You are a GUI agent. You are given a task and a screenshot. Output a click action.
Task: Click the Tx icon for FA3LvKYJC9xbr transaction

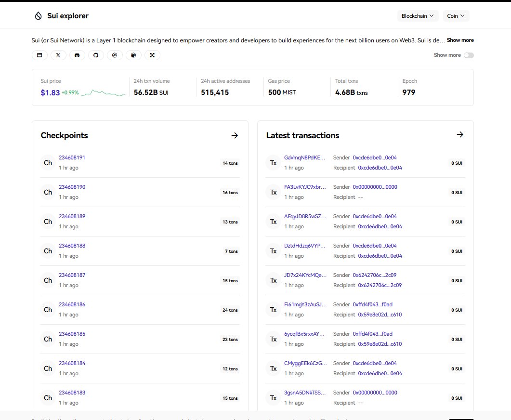click(x=274, y=192)
